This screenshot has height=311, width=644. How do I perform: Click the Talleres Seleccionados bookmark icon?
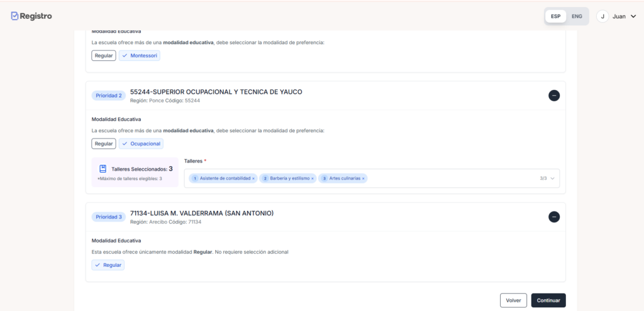[103, 169]
